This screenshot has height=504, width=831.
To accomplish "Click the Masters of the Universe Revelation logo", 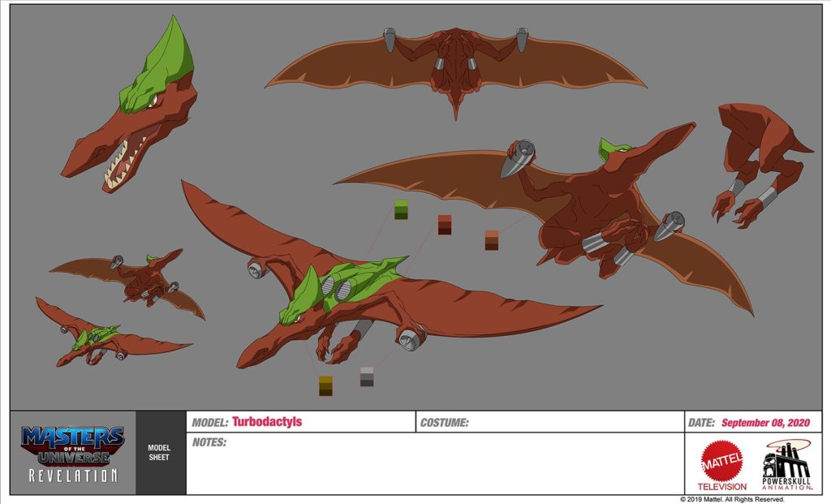I will (x=72, y=453).
